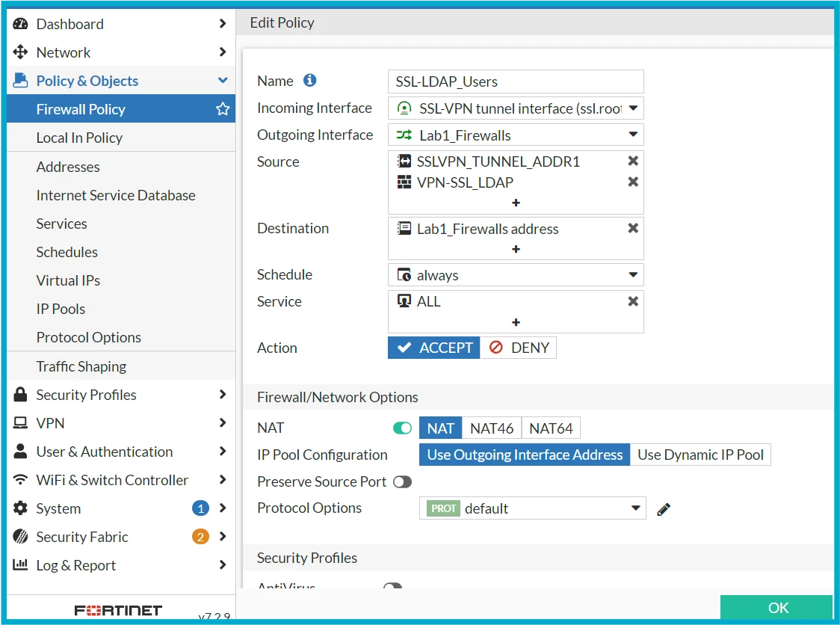Screen dimensions: 840x625
Task: Remove SSLVPN_TUNNEL_ADDR1 from Source
Action: (633, 161)
